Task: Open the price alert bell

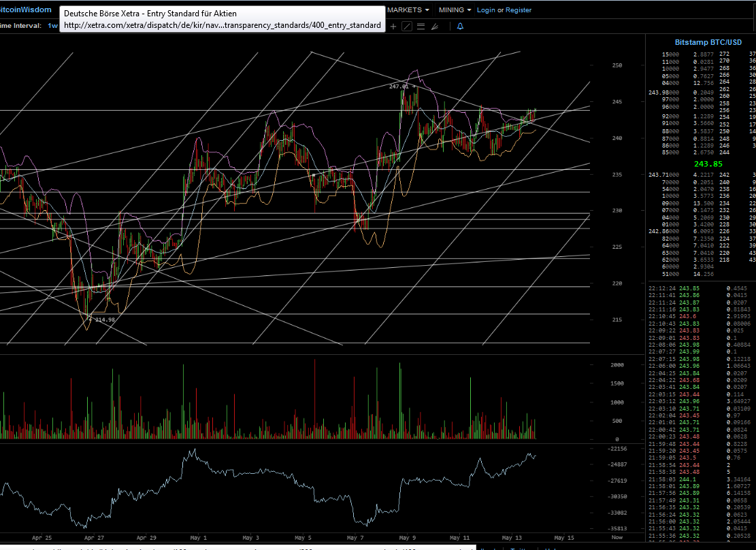Action: tap(461, 27)
